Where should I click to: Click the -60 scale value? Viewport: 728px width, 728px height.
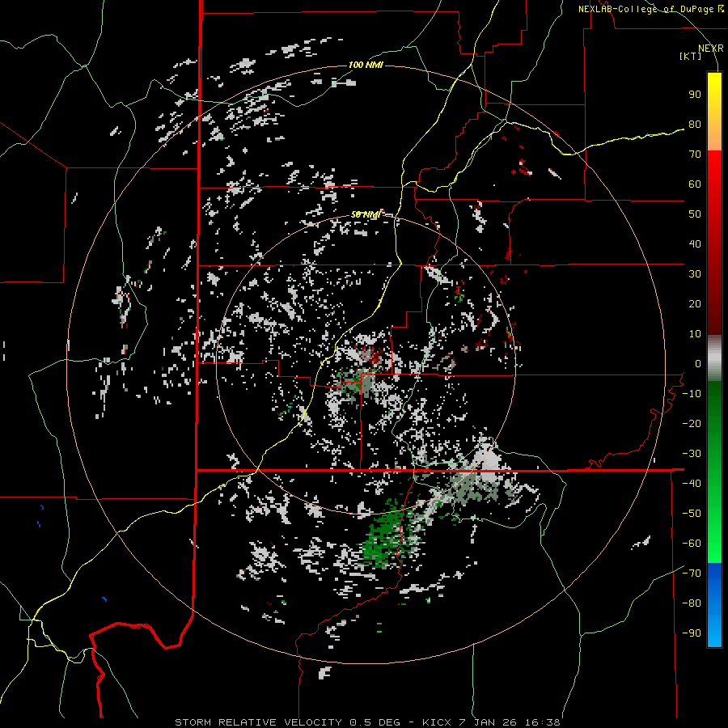[692, 544]
